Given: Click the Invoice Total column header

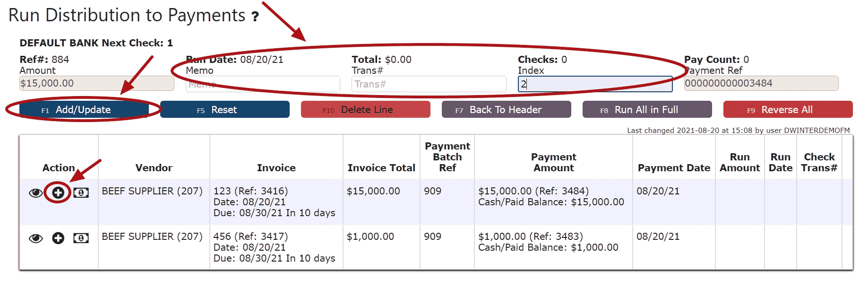Looking at the screenshot, I should (x=381, y=168).
